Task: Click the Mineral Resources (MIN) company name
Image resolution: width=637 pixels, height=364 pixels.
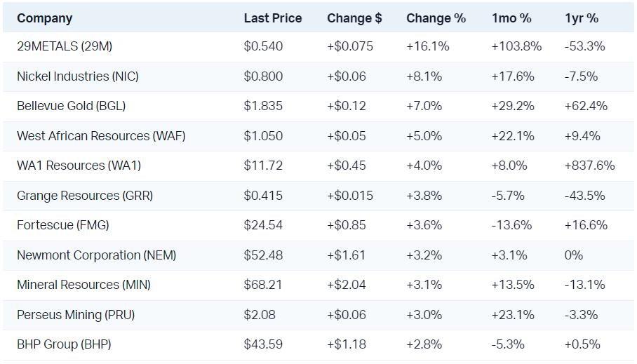Action: [83, 285]
